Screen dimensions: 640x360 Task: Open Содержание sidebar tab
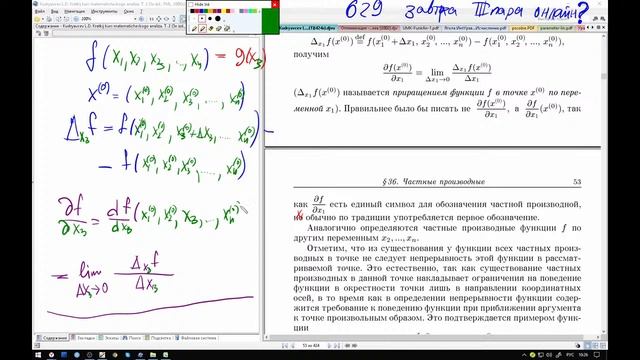[x=52, y=338]
